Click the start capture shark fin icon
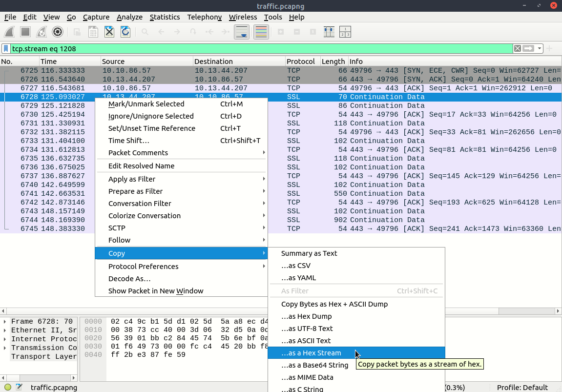Screen dimensions: 562x392 pos(9,32)
